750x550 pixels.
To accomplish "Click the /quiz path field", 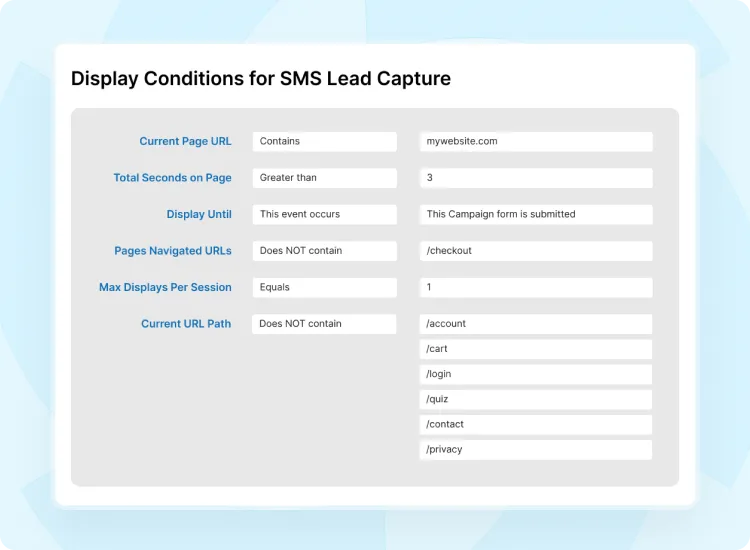I will (x=536, y=399).
